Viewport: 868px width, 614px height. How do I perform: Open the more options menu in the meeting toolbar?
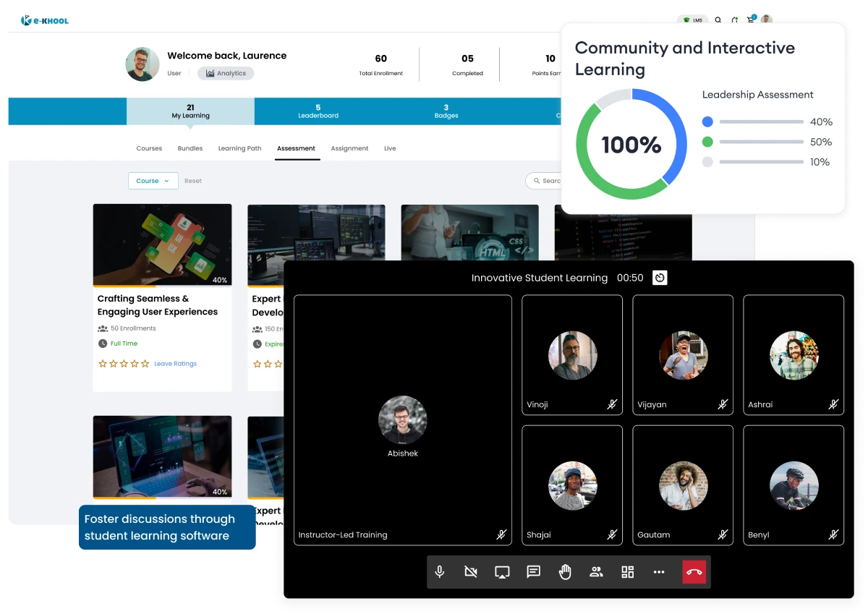tap(659, 572)
